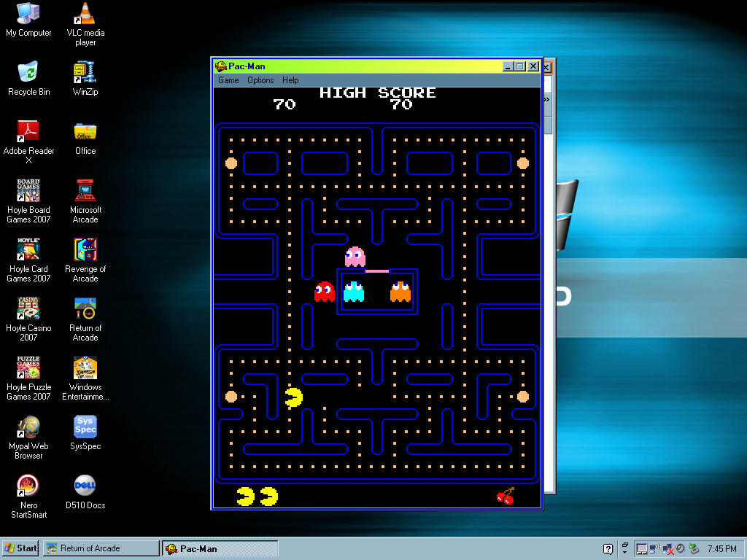
Task: Click the orange ghost inside ghost house
Action: point(400,292)
